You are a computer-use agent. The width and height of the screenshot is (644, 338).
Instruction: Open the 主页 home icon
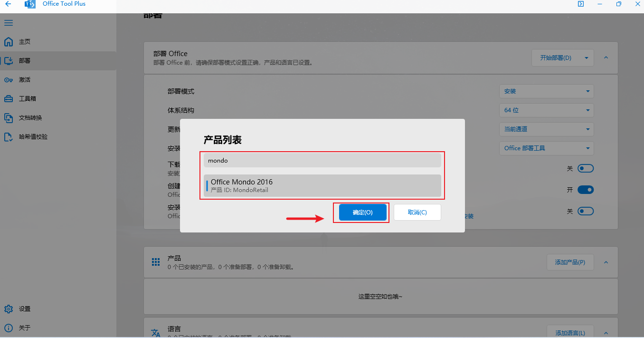pyautogui.click(x=9, y=42)
